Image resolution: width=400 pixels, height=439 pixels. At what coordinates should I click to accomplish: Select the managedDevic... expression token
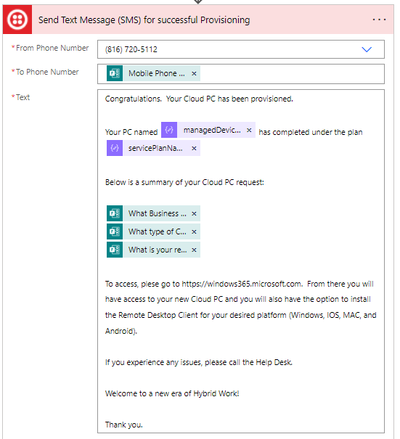click(208, 130)
